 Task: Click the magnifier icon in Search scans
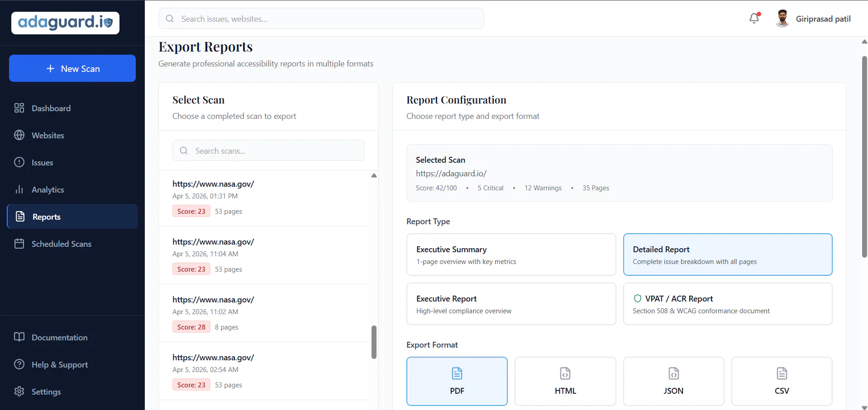(x=184, y=151)
